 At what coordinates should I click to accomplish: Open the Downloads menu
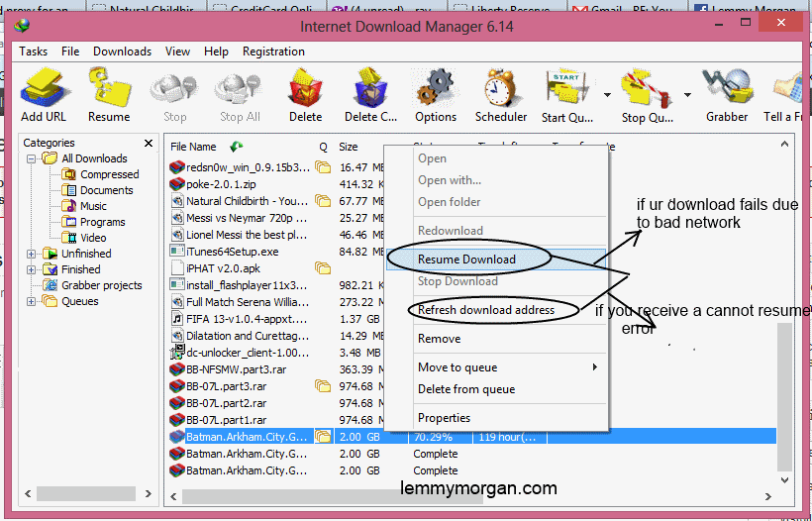click(122, 52)
